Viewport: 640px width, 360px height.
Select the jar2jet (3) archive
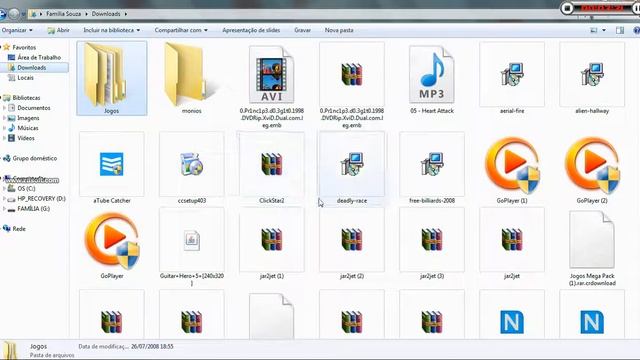431,240
